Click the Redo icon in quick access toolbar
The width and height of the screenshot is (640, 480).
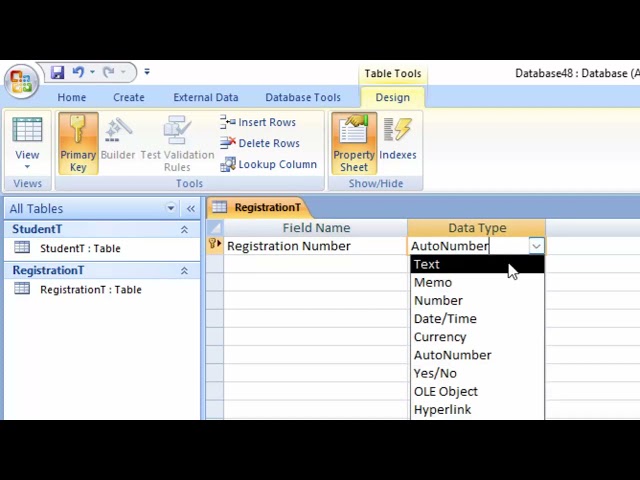pos(109,72)
